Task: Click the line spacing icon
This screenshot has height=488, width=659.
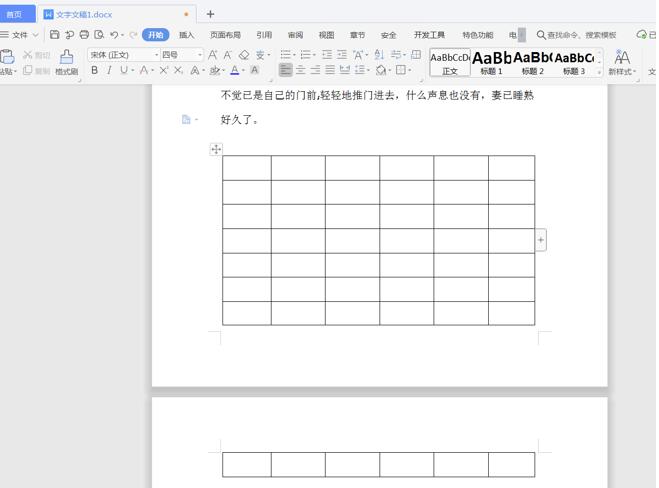Action: tap(359, 70)
